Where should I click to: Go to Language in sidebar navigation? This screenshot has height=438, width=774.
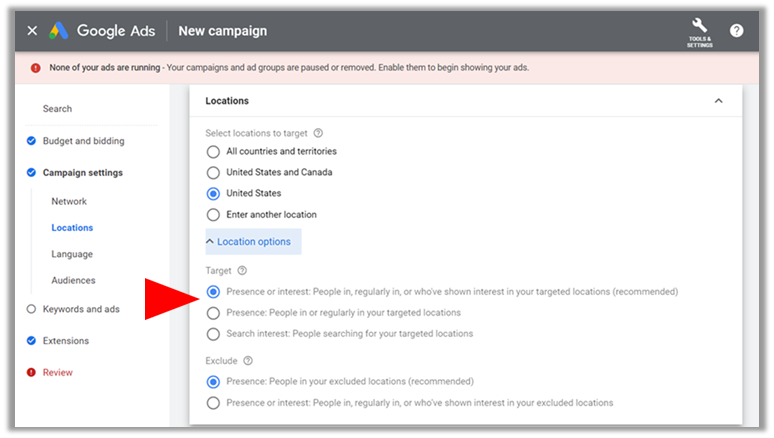(x=72, y=254)
